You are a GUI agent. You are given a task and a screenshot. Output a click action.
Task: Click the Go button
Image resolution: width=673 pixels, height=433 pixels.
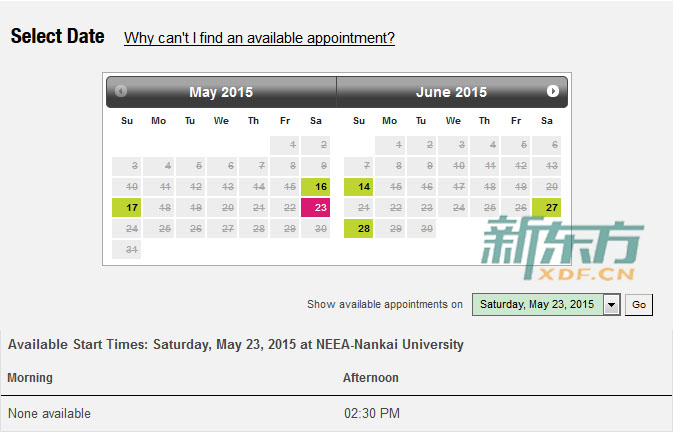[x=639, y=305]
